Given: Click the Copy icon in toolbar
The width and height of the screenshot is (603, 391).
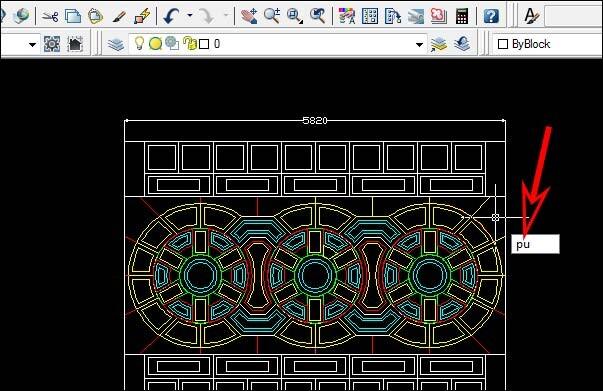Looking at the screenshot, I should 73,16.
